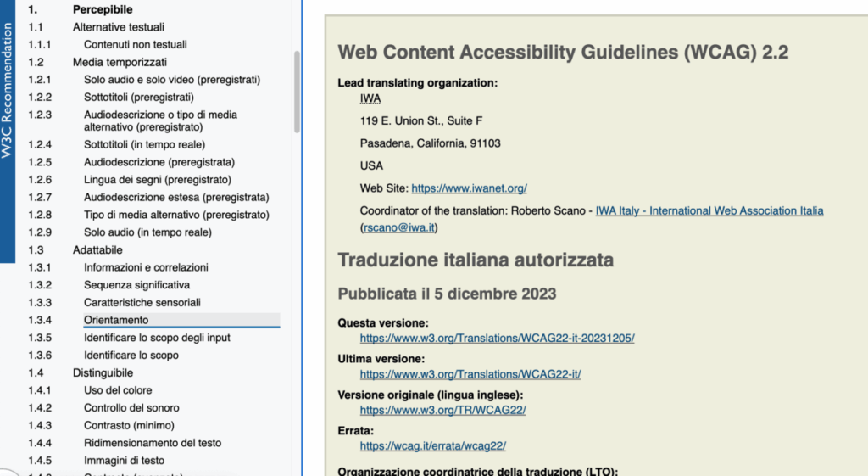Click the address line 119 E. Union St.
The height and width of the screenshot is (476, 868).
point(421,120)
